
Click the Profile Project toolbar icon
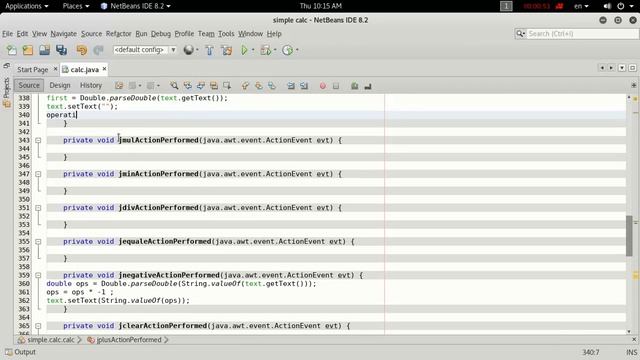click(x=288, y=50)
